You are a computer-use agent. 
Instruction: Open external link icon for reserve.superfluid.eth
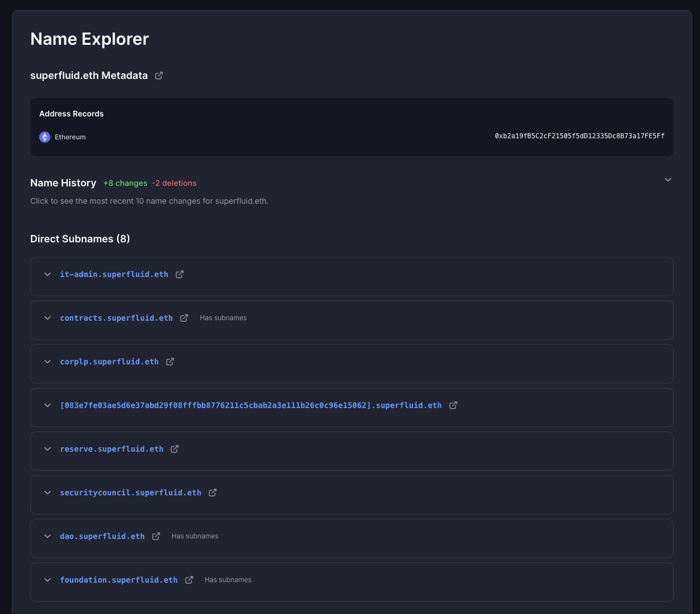(x=175, y=449)
